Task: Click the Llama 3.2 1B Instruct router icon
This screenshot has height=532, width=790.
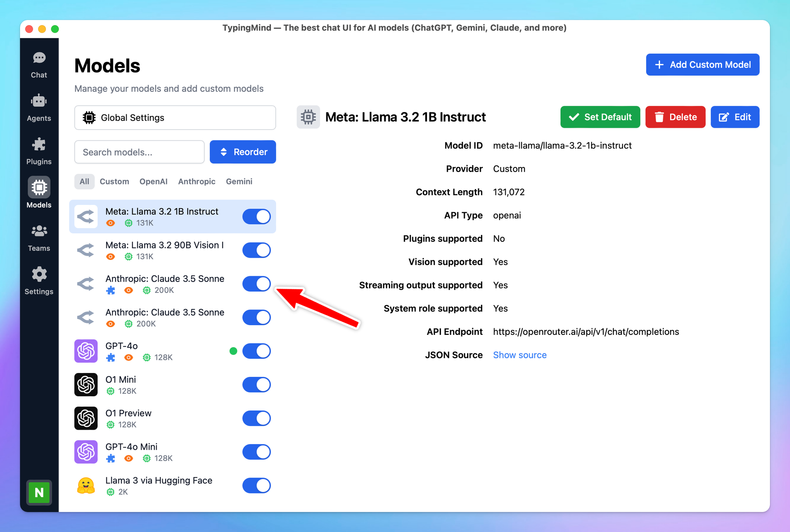Action: (x=86, y=216)
